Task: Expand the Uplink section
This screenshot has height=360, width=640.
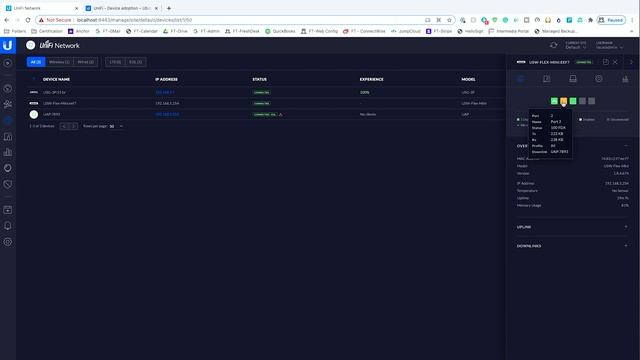Action: click(626, 227)
